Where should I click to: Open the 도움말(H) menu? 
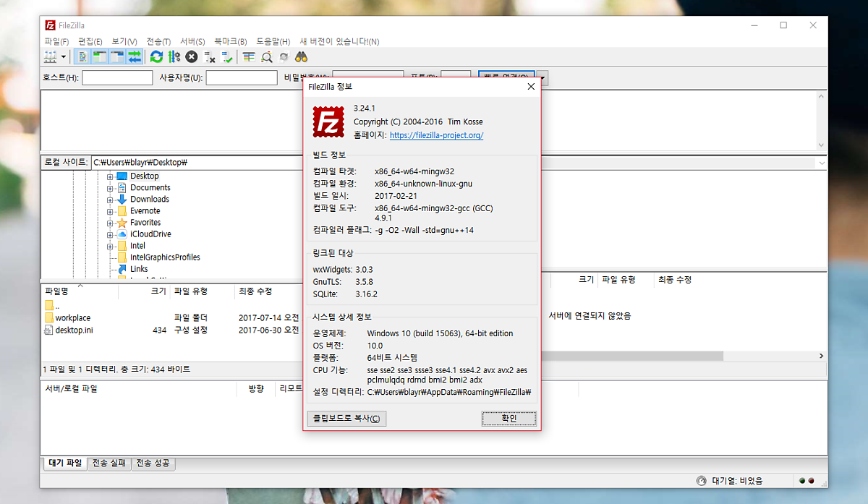(273, 41)
